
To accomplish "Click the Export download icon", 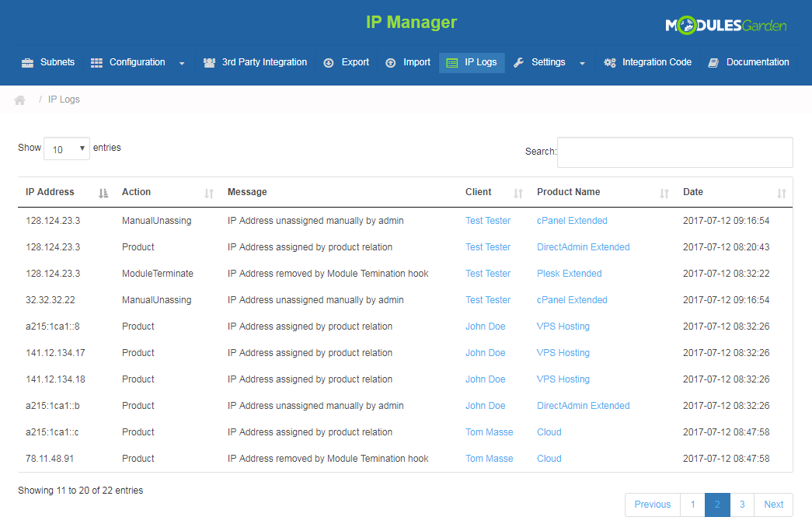I will (x=329, y=63).
